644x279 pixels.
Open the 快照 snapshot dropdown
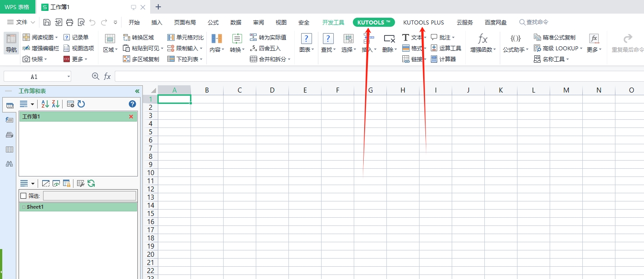pyautogui.click(x=35, y=59)
